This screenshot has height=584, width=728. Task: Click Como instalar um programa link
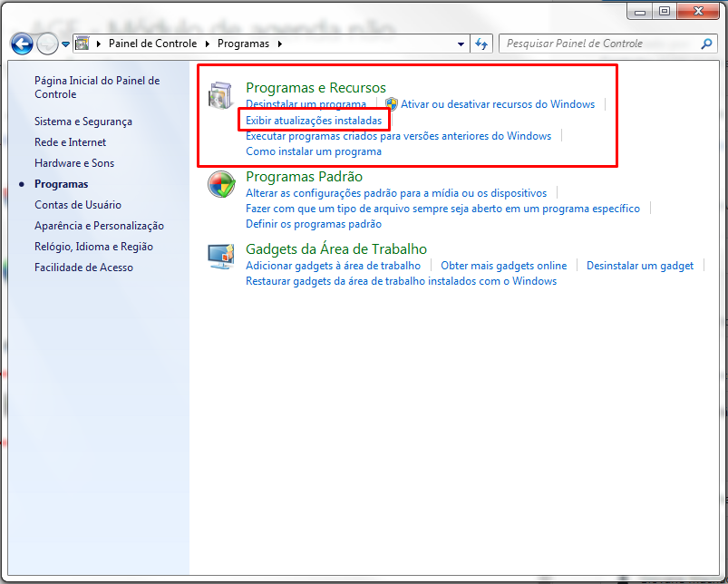pyautogui.click(x=314, y=151)
